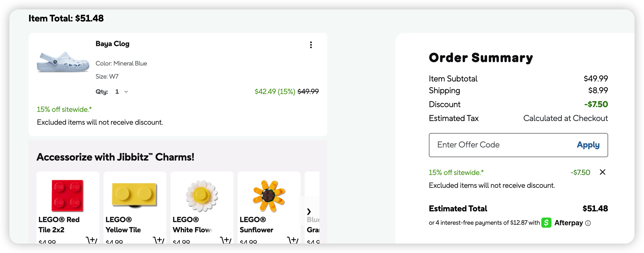
Task: Remove the 15% off sitewide discount
Action: (x=602, y=172)
